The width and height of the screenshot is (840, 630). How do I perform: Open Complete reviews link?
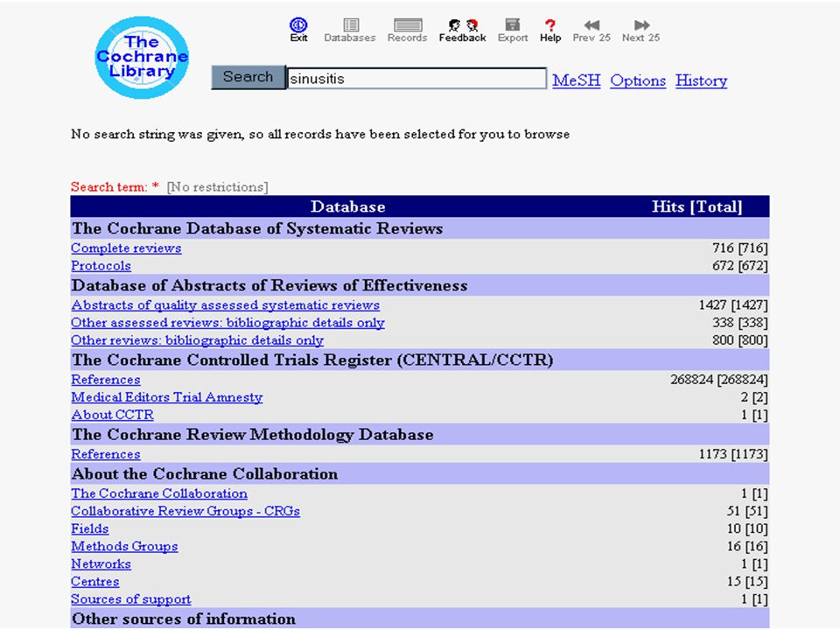(126, 248)
